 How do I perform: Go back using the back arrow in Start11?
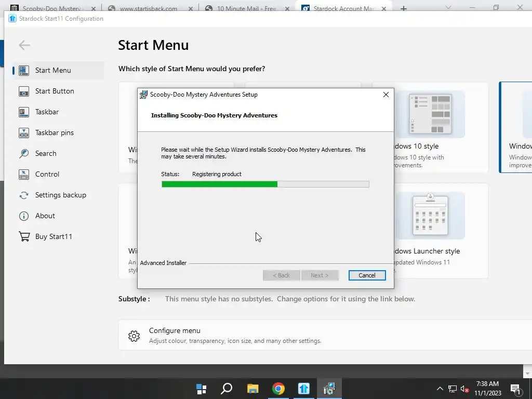point(24,45)
